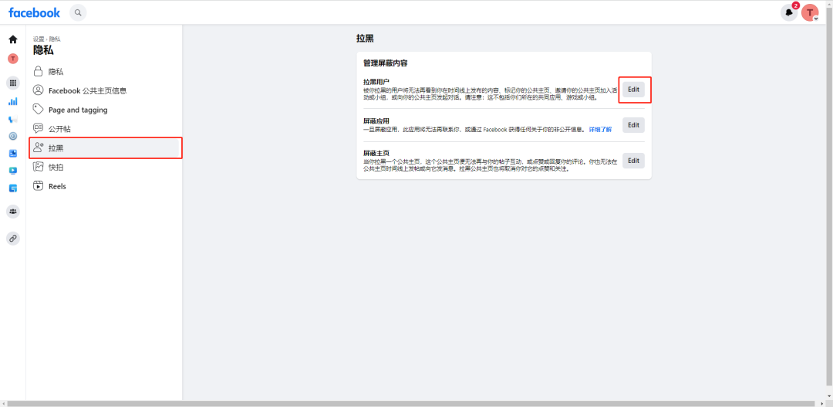Image resolution: width=834 pixels, height=408 pixels.
Task: Open the video play icon in left rail
Action: coord(13,171)
